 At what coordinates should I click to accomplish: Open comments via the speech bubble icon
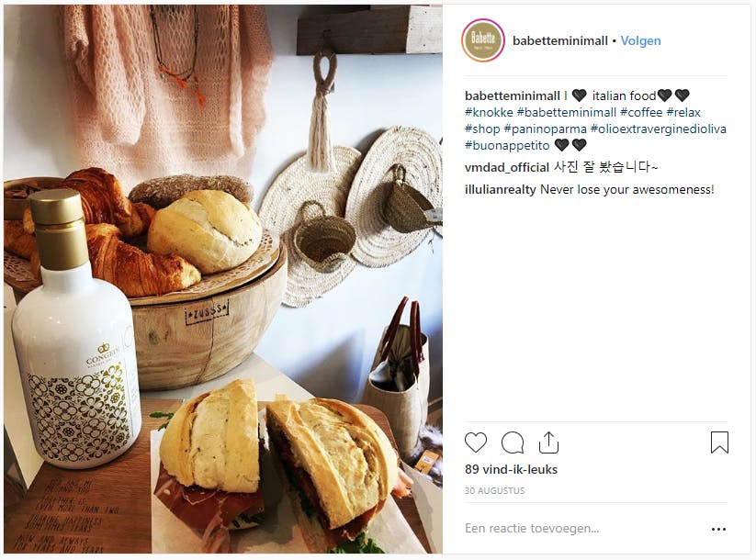(512, 442)
